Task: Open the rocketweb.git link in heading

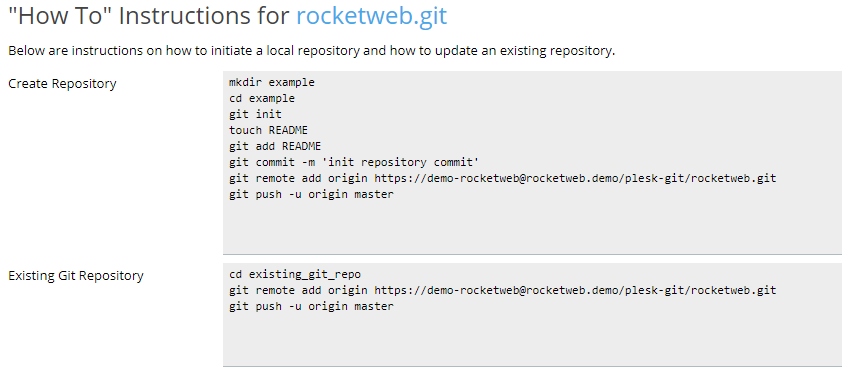Action: (x=372, y=16)
